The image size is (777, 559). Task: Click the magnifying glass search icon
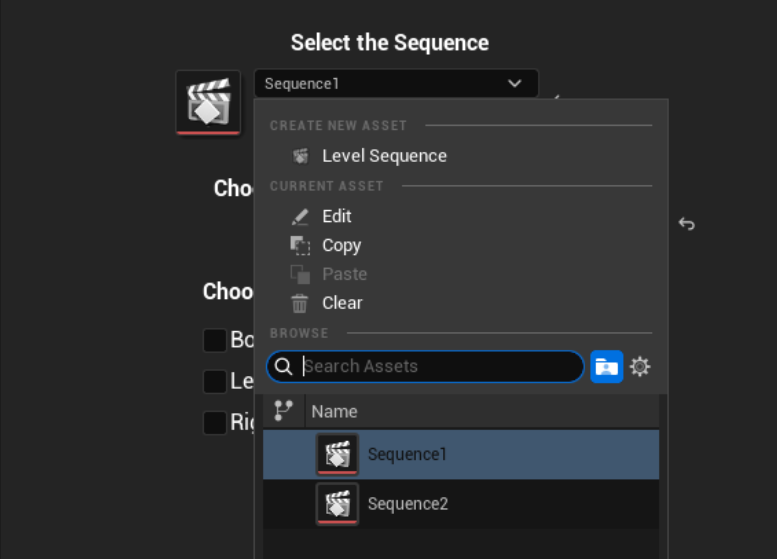tap(284, 367)
